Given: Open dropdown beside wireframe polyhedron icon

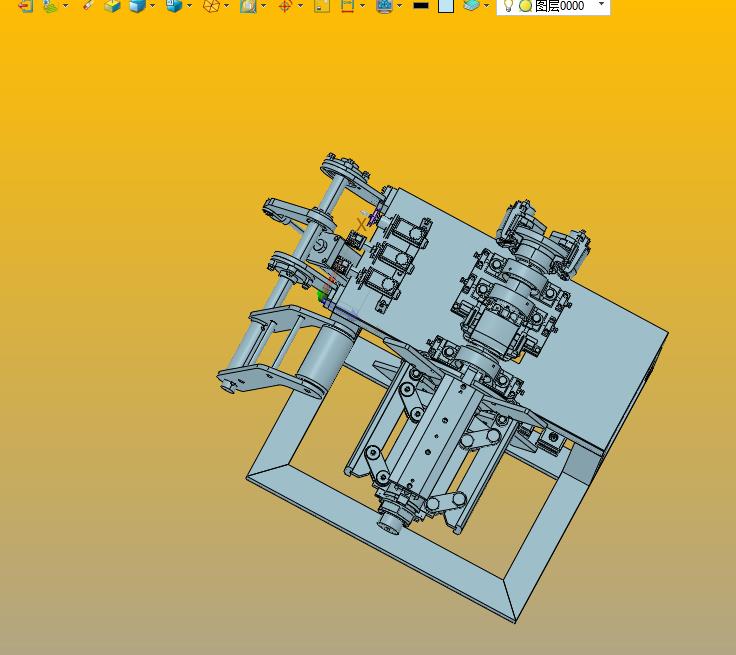Looking at the screenshot, I should (227, 6).
